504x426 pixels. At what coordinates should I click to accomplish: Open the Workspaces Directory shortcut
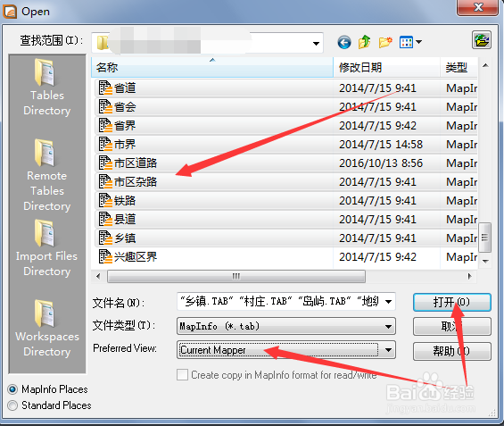click(x=47, y=329)
